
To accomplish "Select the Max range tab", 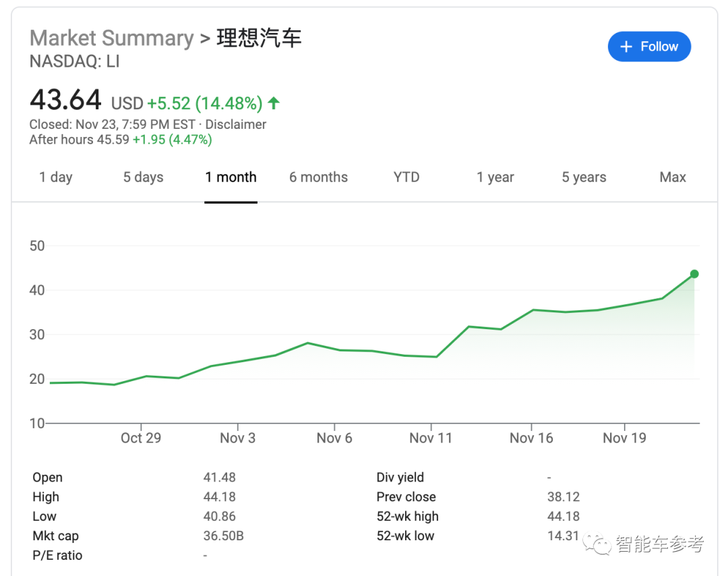I will [673, 177].
